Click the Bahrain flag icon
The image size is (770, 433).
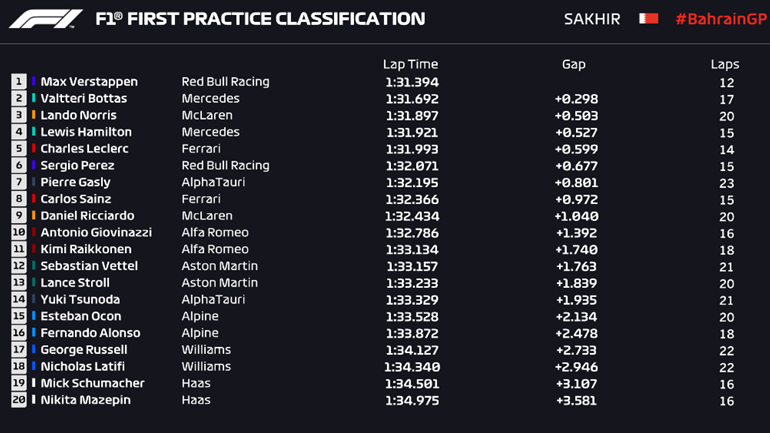coord(648,18)
